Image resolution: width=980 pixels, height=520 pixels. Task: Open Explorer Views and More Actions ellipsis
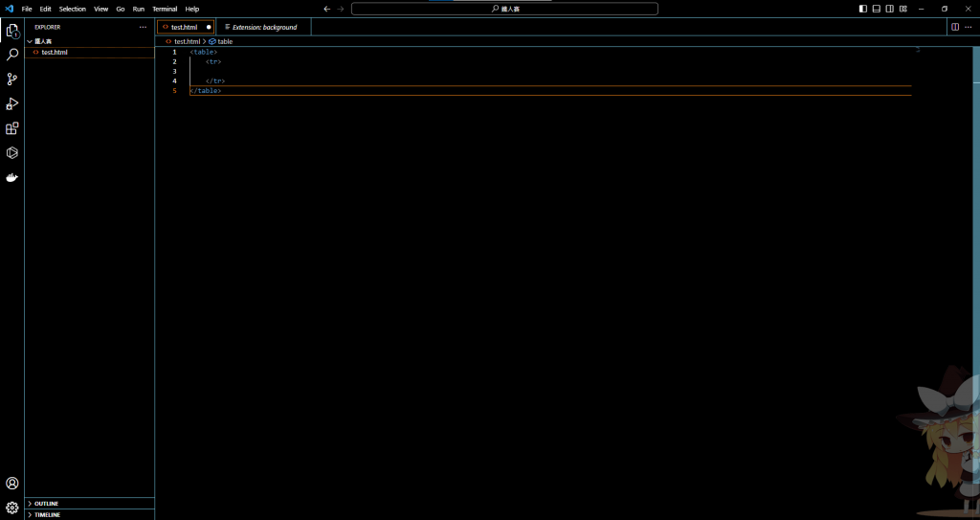[144, 28]
